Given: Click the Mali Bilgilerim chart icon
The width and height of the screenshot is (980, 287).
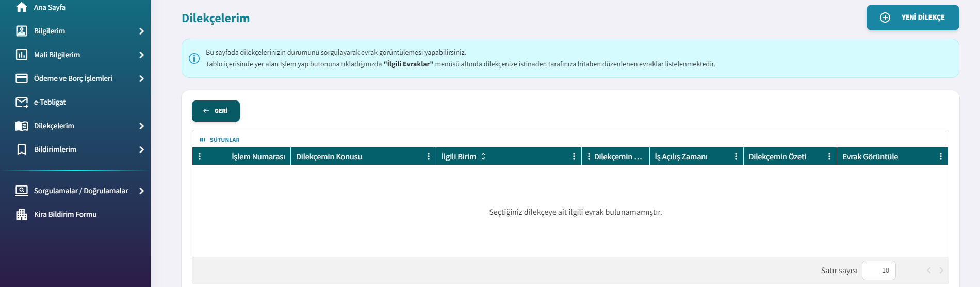Looking at the screenshot, I should (x=22, y=55).
